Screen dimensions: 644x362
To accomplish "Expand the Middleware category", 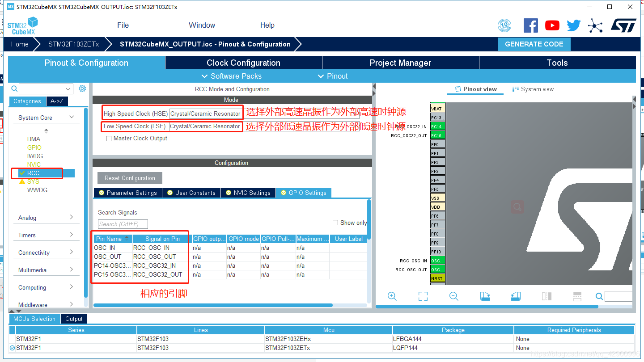I will coord(72,304).
